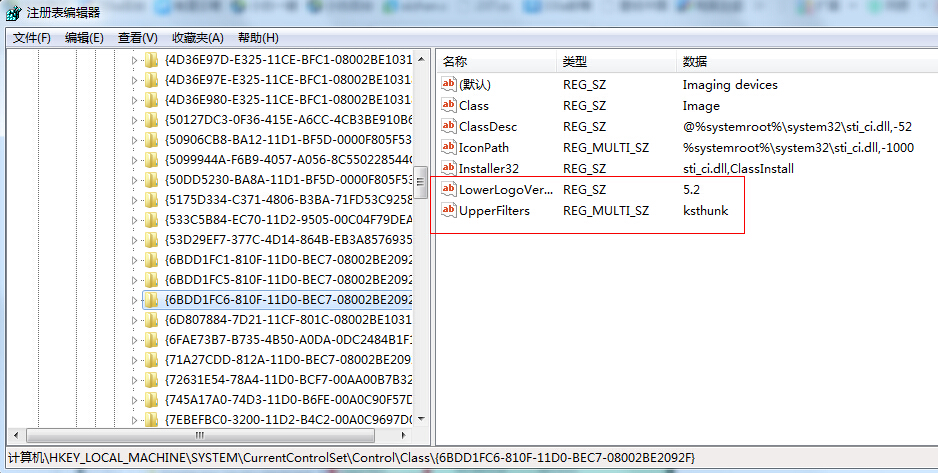Click the icon next to IconPath entry
This screenshot has width=938, height=473.
coord(449,148)
